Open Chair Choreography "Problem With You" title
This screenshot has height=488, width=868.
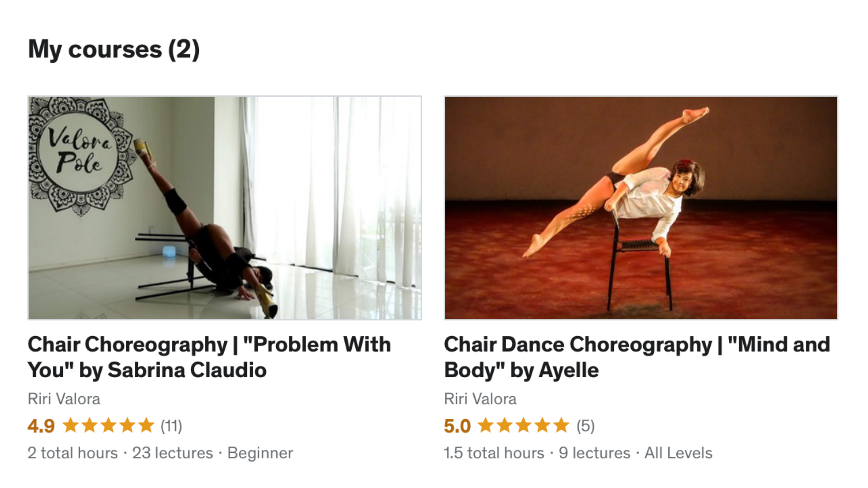209,357
